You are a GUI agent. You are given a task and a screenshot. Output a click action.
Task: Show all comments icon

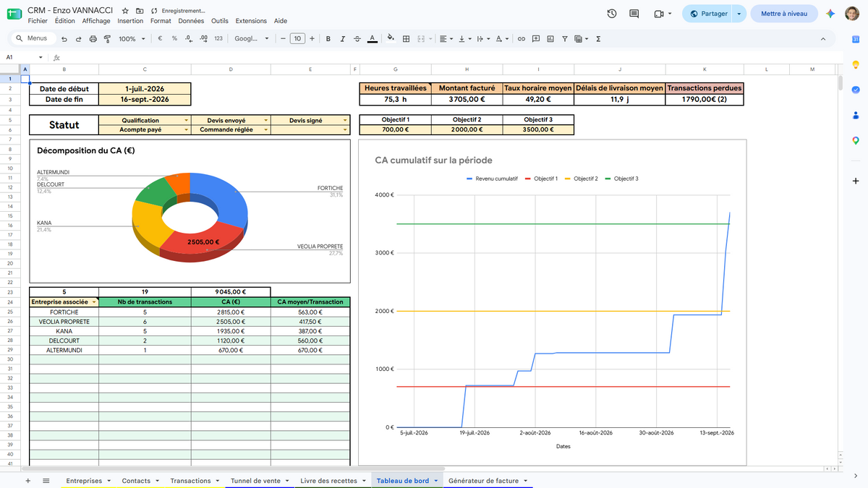634,14
